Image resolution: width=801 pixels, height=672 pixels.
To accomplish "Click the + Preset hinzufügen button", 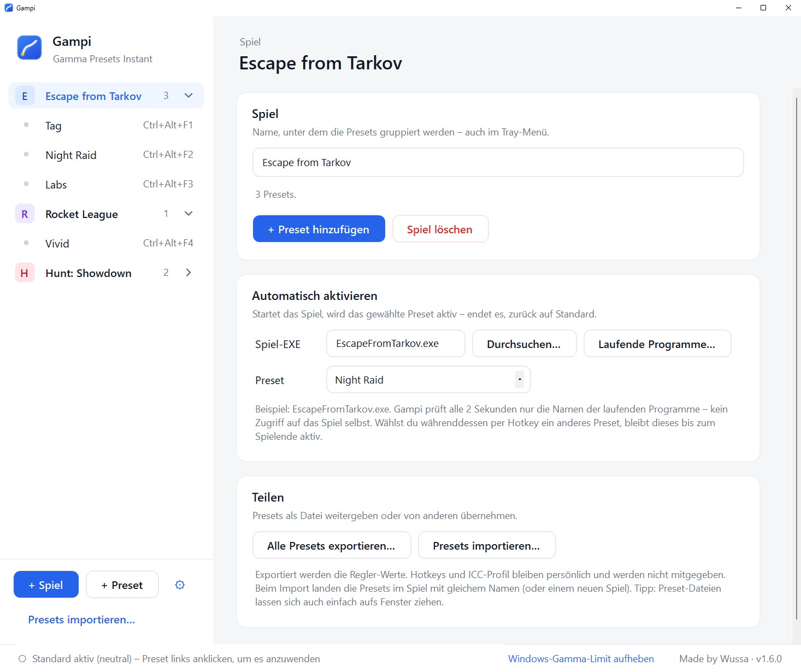I will [319, 229].
